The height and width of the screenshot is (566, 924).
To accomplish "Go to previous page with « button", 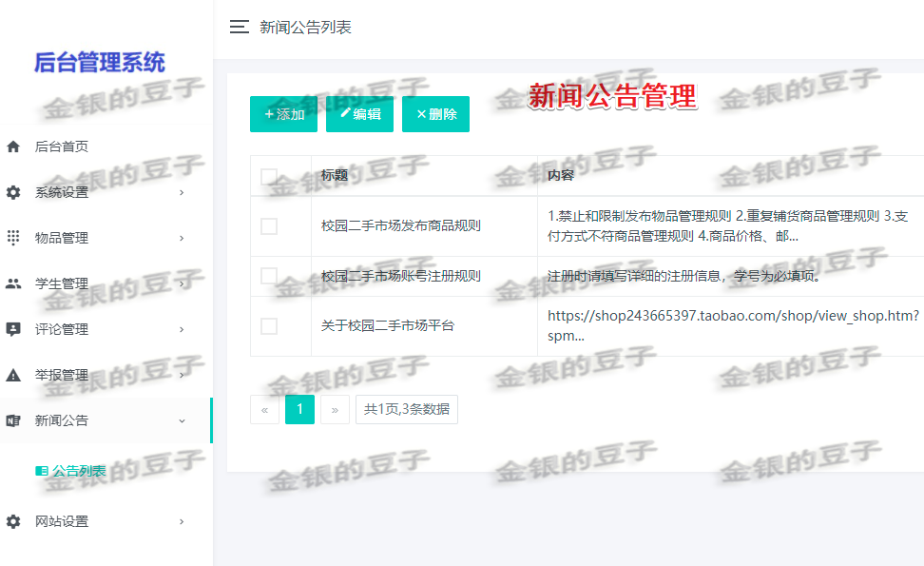I will tap(264, 409).
